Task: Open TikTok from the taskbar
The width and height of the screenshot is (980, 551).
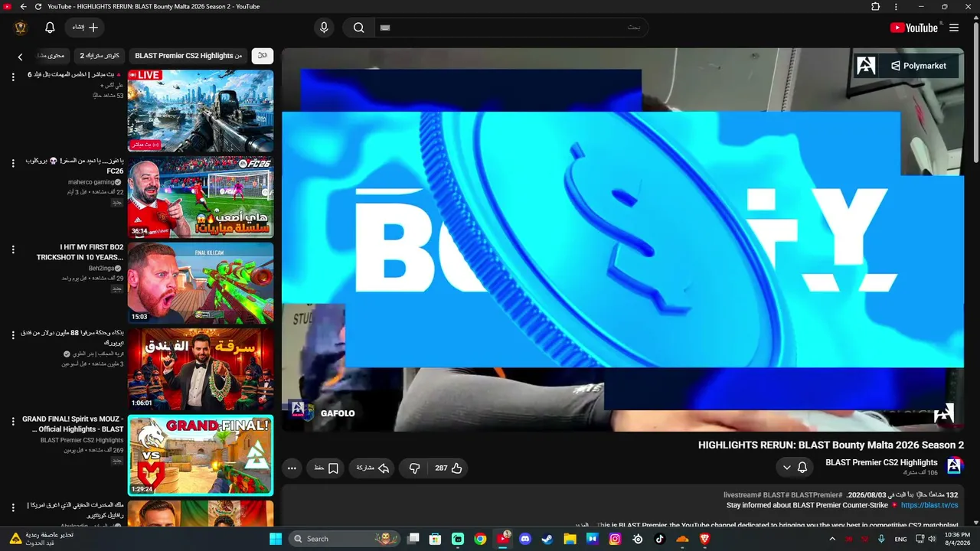Action: [x=660, y=539]
